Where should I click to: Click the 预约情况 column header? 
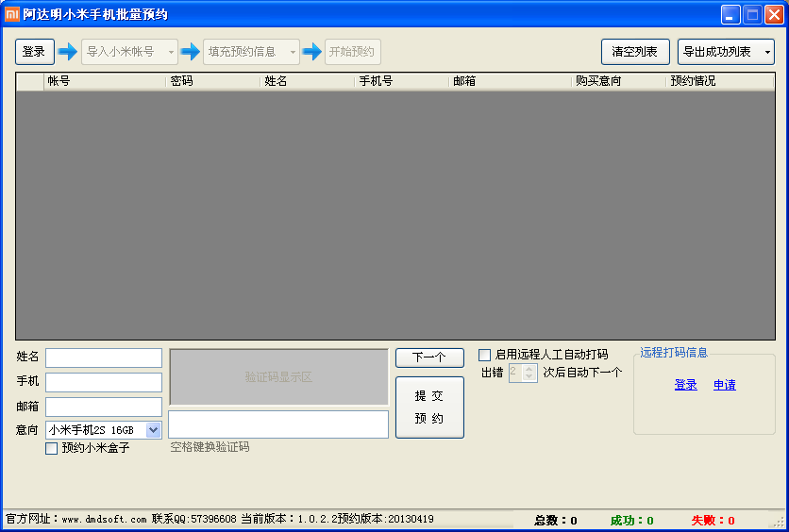click(x=720, y=81)
